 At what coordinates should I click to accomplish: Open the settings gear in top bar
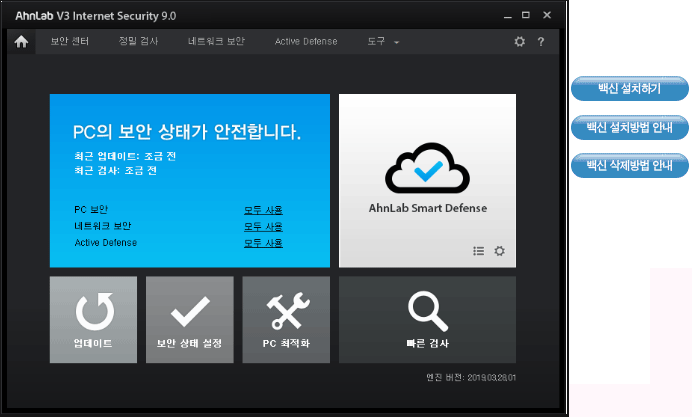[x=519, y=41]
